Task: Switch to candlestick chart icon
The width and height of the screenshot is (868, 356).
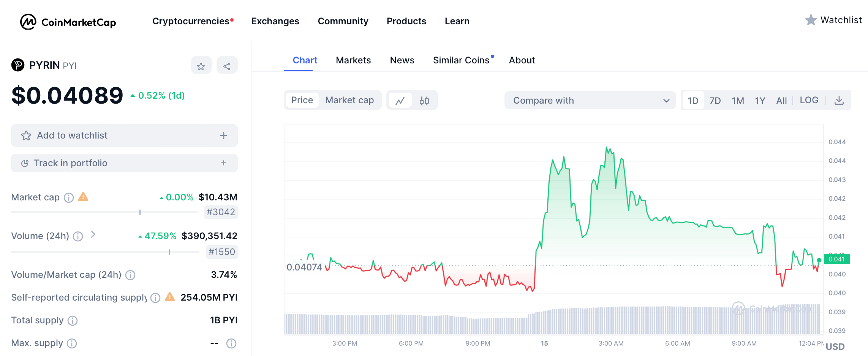Action: pos(424,101)
